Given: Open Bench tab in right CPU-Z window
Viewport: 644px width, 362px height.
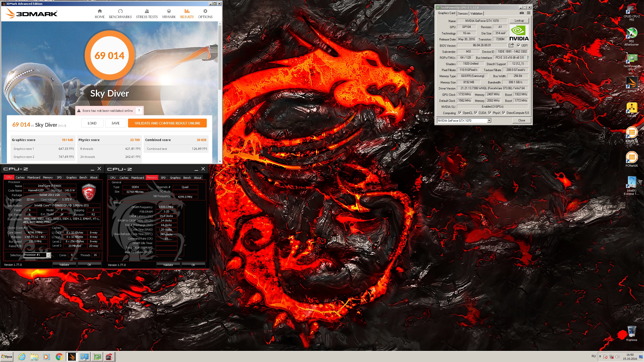Looking at the screenshot, I should click(x=187, y=178).
